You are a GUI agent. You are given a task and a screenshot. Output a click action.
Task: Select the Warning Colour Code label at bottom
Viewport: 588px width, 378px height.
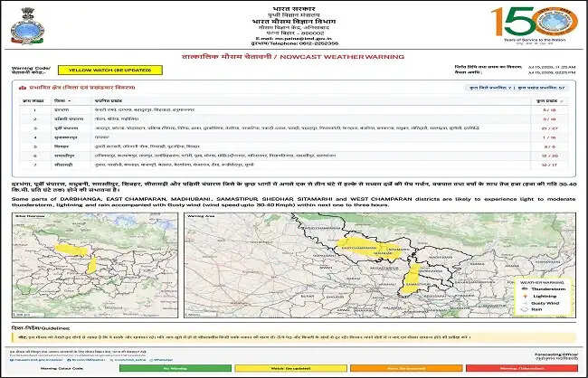click(62, 368)
